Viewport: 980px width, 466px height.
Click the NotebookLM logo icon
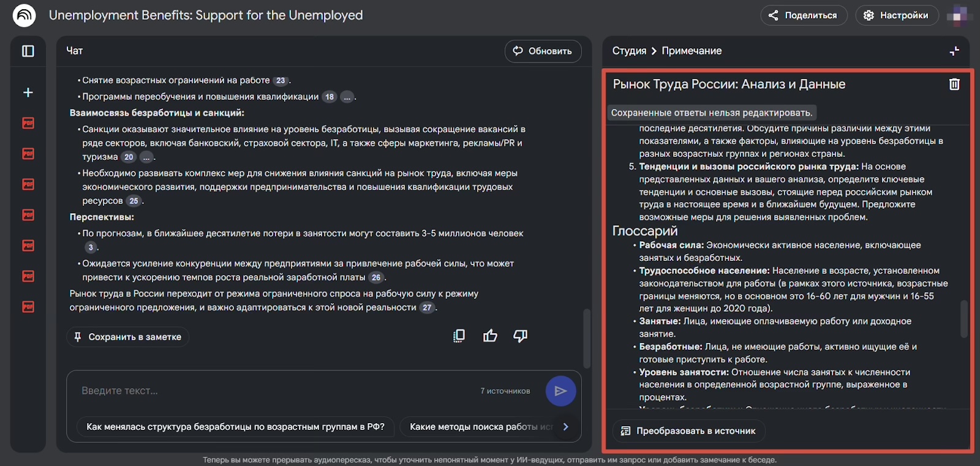coord(24,15)
